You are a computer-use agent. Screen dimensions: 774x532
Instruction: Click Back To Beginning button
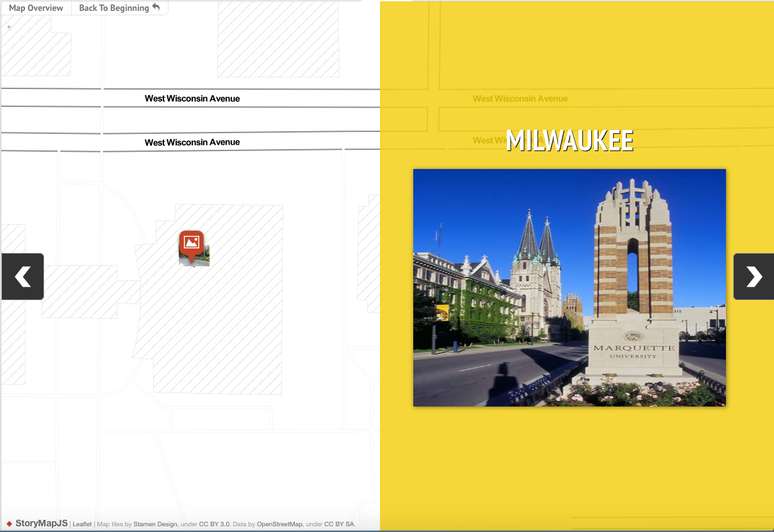coord(119,8)
